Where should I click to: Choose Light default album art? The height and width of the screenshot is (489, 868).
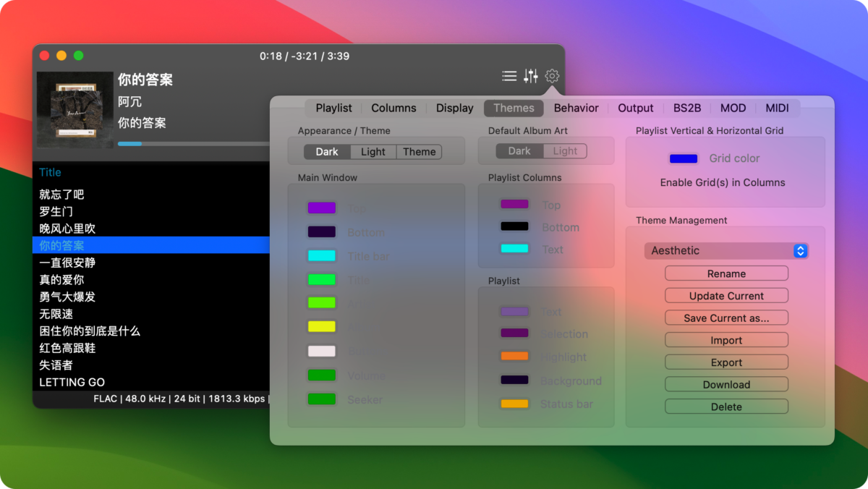click(x=565, y=151)
